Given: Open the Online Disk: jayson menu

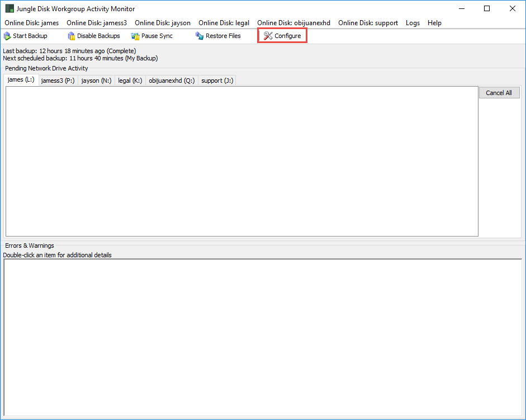Looking at the screenshot, I should click(x=162, y=23).
